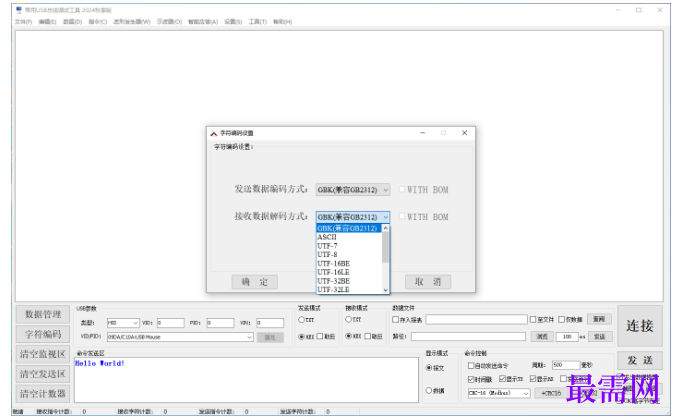
Task: Click the VID input field
Action: 170,323
